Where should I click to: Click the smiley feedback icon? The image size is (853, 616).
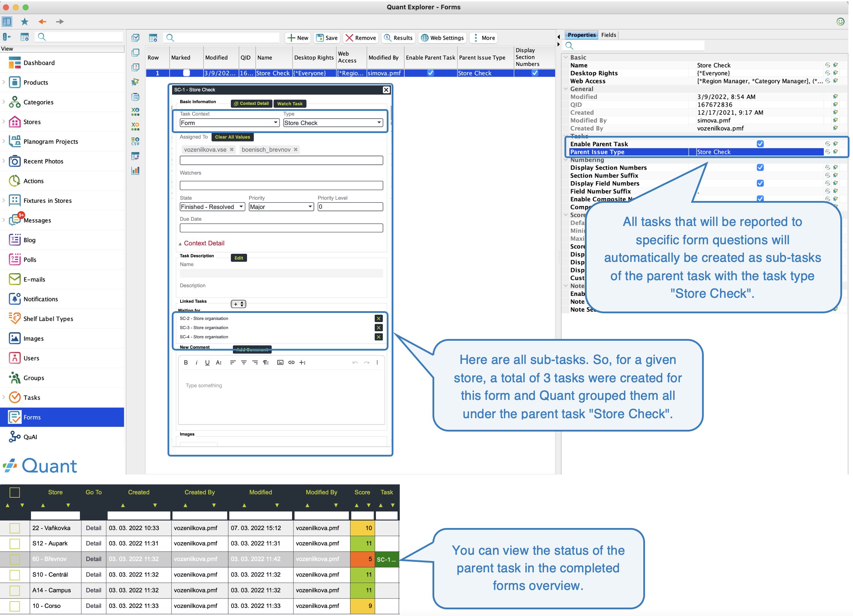[841, 21]
